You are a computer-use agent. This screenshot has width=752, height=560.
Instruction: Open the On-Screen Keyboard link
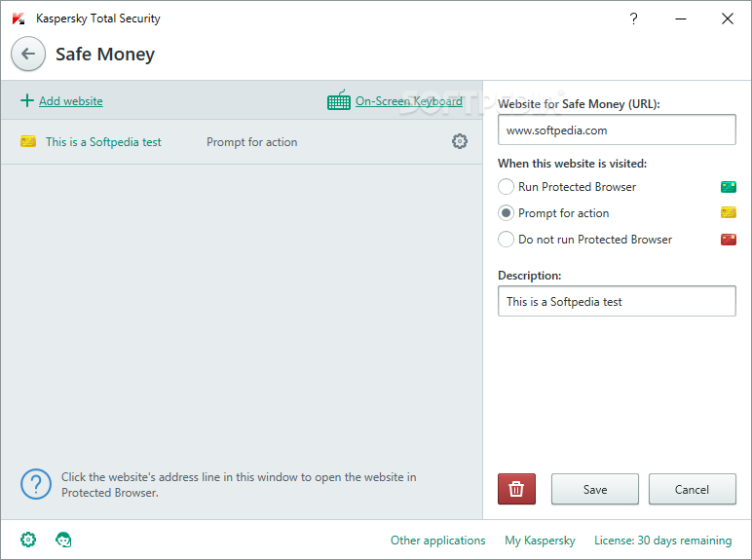(x=408, y=101)
